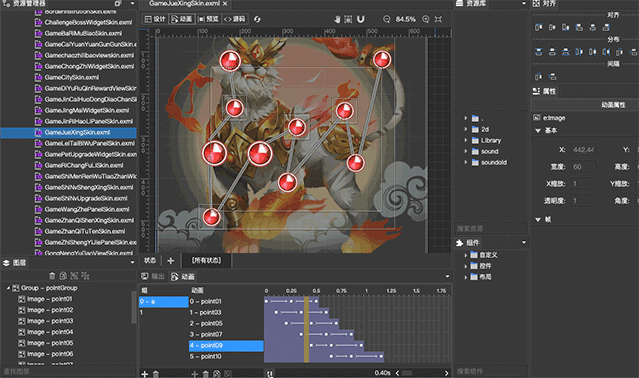The height and width of the screenshot is (378, 639).
Task: Select animation group 1 in 组 list
Action: (x=164, y=312)
